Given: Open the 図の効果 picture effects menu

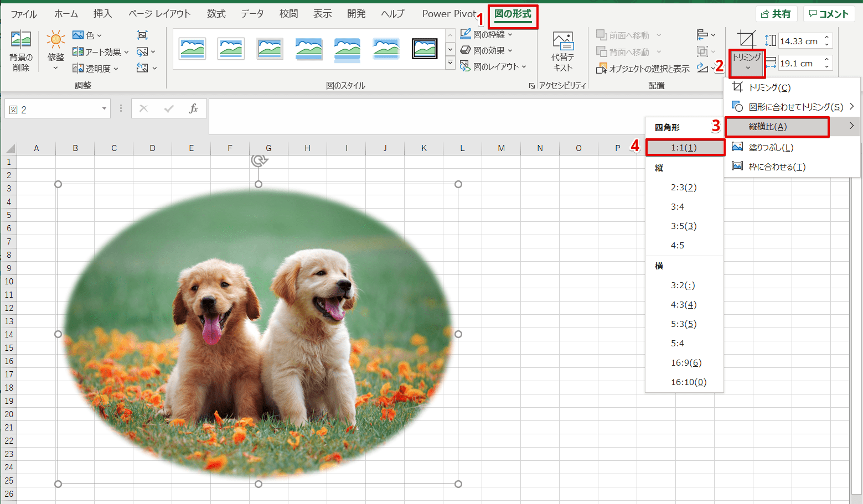Looking at the screenshot, I should (x=486, y=50).
